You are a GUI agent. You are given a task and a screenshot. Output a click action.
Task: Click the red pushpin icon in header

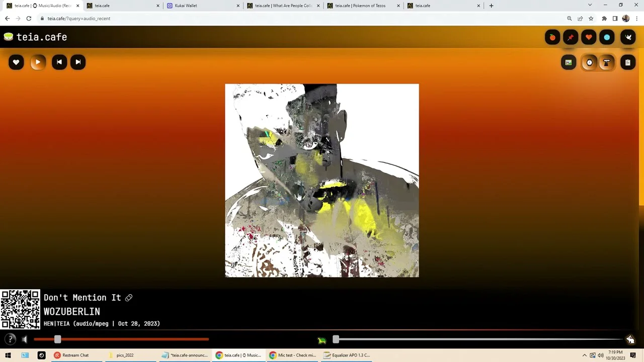pyautogui.click(x=571, y=37)
